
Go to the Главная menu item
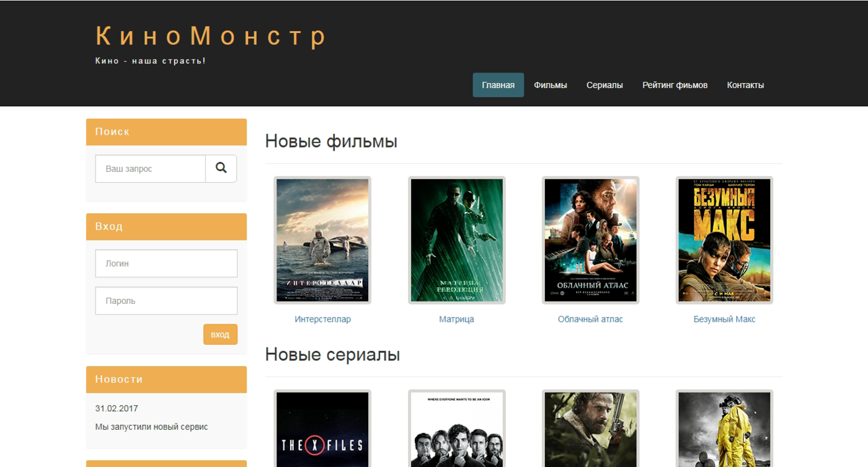[x=498, y=85]
